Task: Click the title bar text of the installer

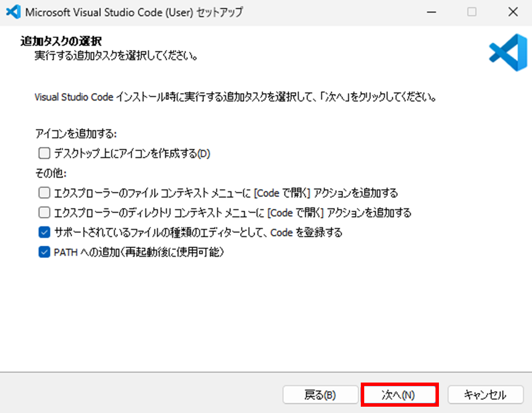Action: point(132,11)
